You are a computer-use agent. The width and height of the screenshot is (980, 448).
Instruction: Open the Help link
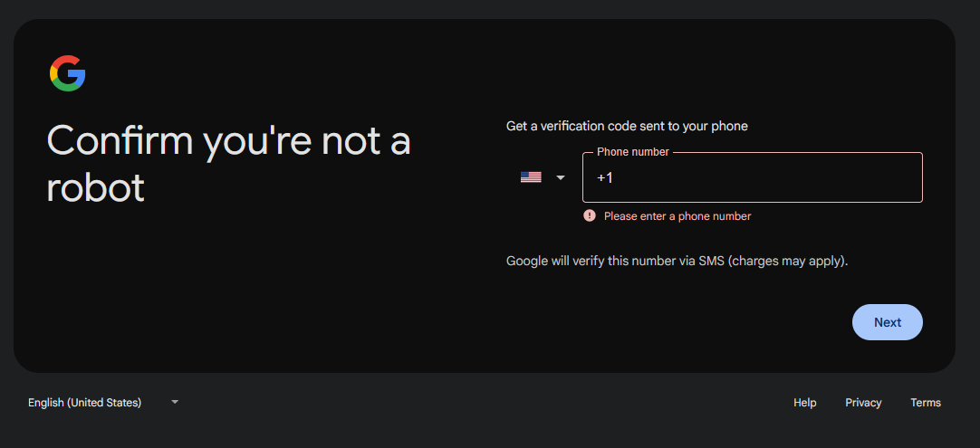pos(804,403)
